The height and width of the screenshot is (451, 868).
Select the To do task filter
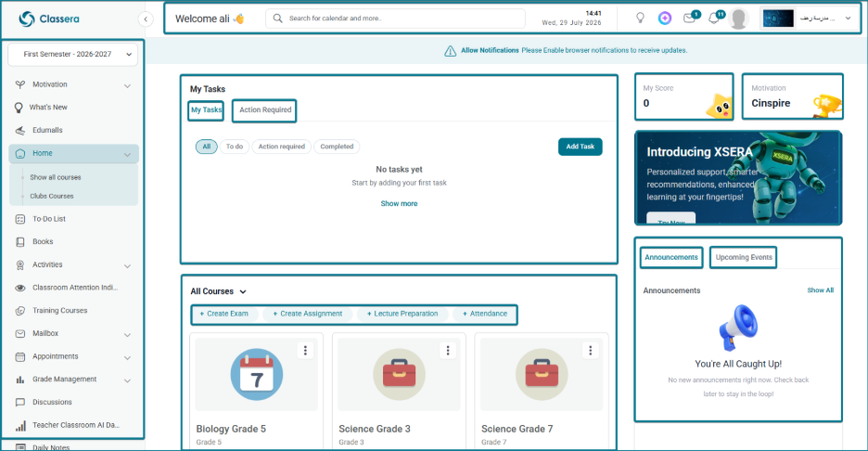[235, 147]
